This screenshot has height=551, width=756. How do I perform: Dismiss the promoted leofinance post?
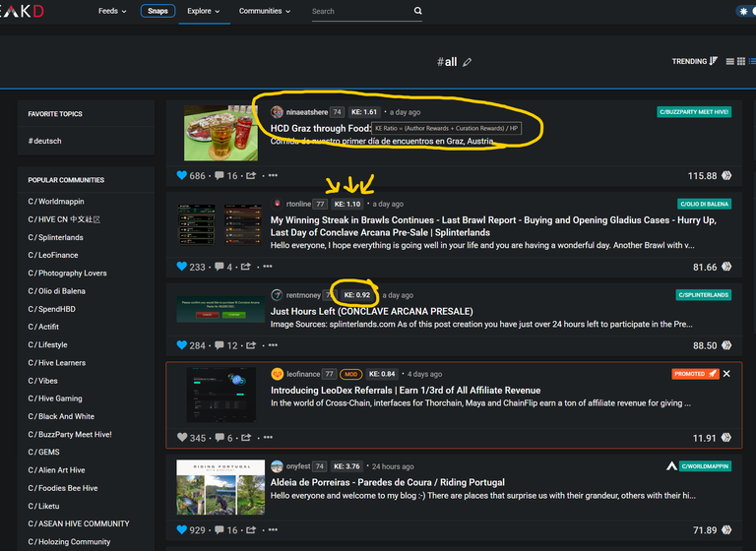pos(726,374)
